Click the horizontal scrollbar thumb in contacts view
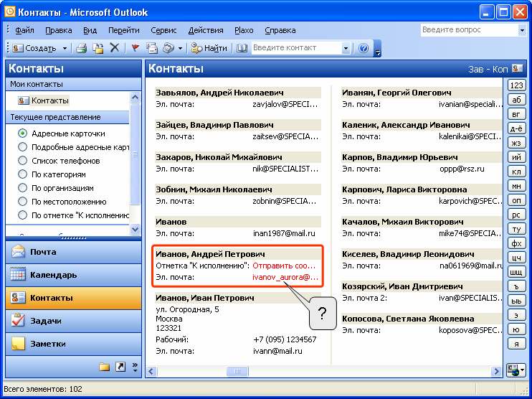The image size is (532, 399). pyautogui.click(x=237, y=371)
